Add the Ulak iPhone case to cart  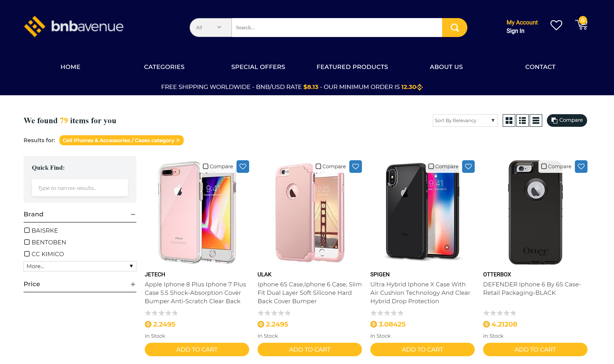[310, 349]
